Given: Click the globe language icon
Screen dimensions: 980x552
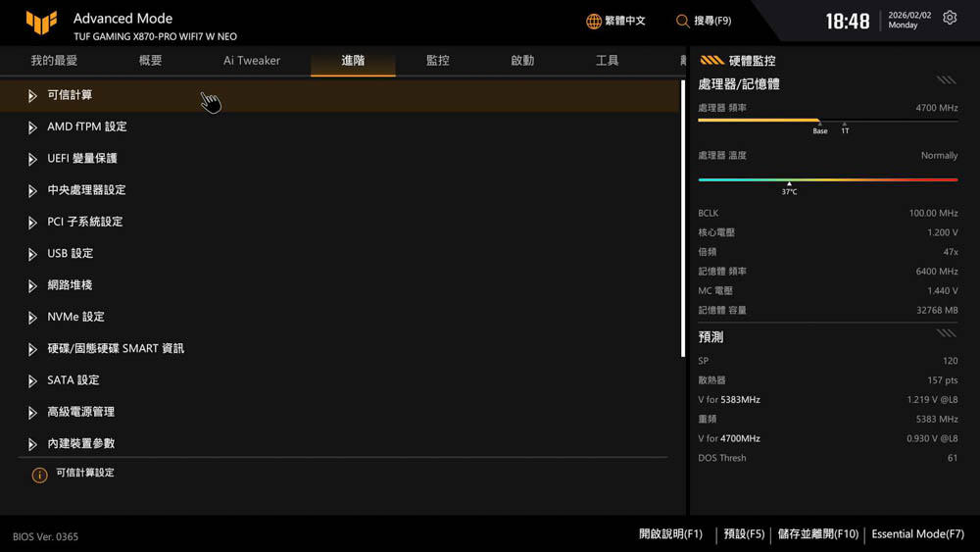Looking at the screenshot, I should coord(594,21).
